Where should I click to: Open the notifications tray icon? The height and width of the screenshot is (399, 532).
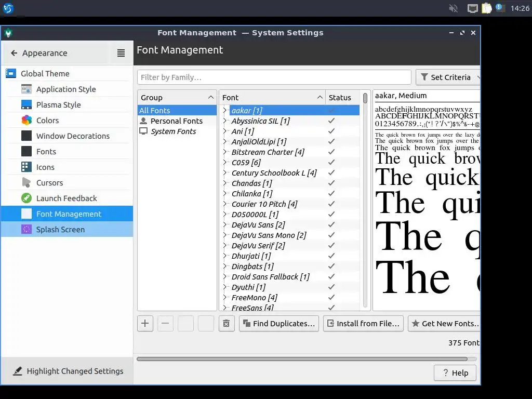500,8
